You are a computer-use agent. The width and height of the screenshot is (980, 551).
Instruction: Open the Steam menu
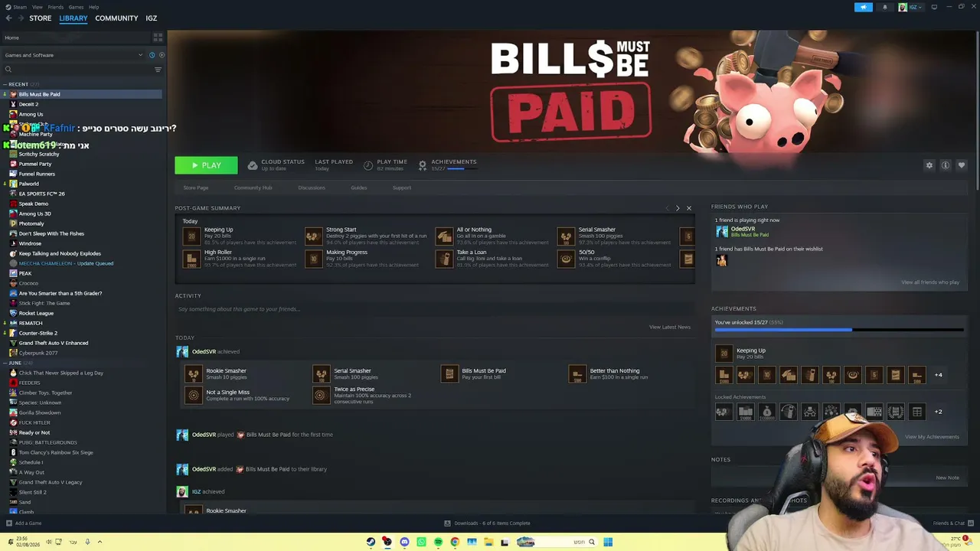pos(18,7)
